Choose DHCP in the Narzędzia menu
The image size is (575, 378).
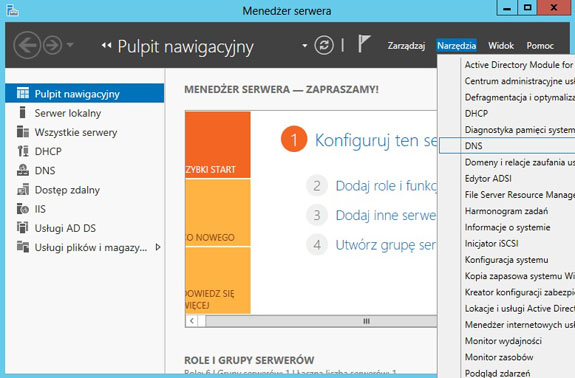[506, 114]
